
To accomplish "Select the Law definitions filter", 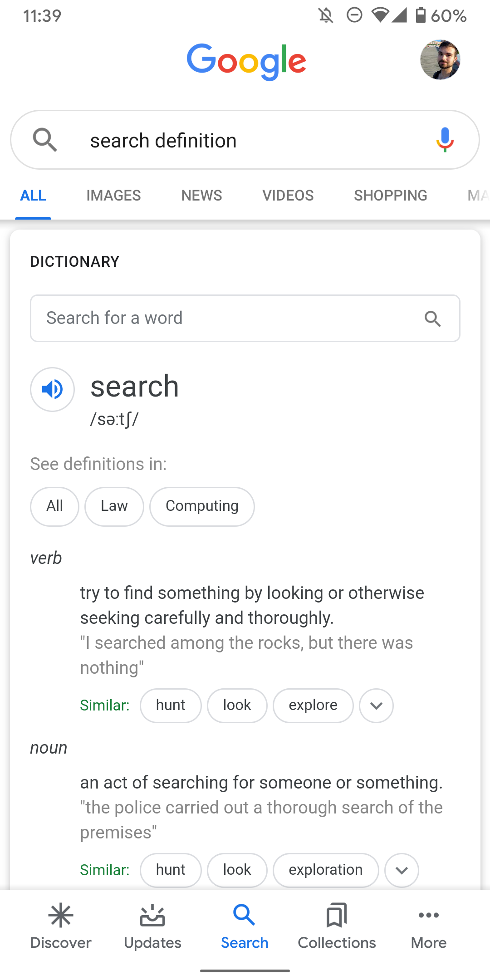I will pyautogui.click(x=114, y=506).
